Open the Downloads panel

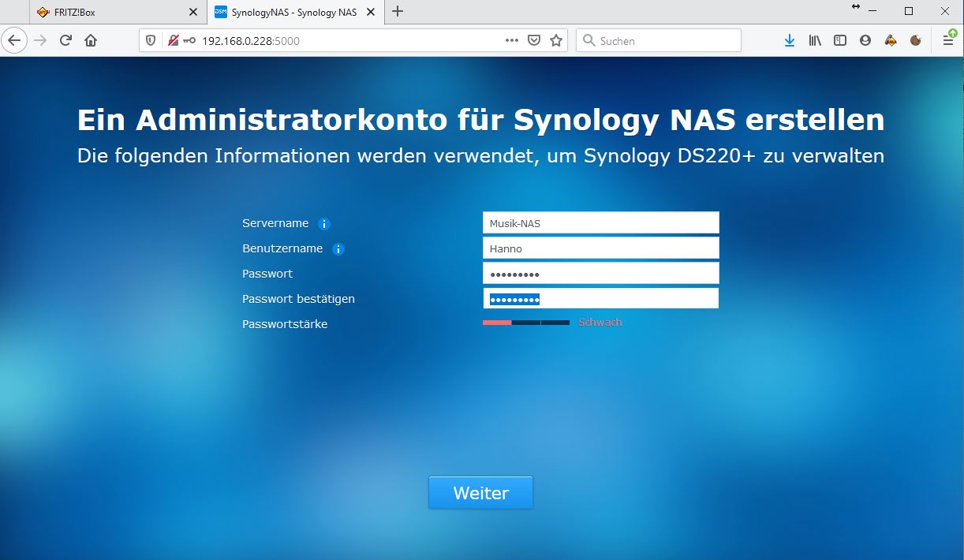click(x=790, y=40)
